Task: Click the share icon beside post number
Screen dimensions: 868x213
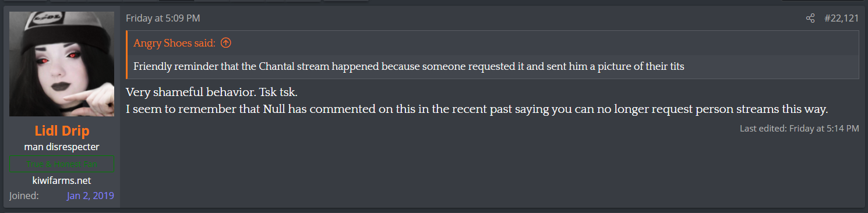Action: (x=810, y=19)
